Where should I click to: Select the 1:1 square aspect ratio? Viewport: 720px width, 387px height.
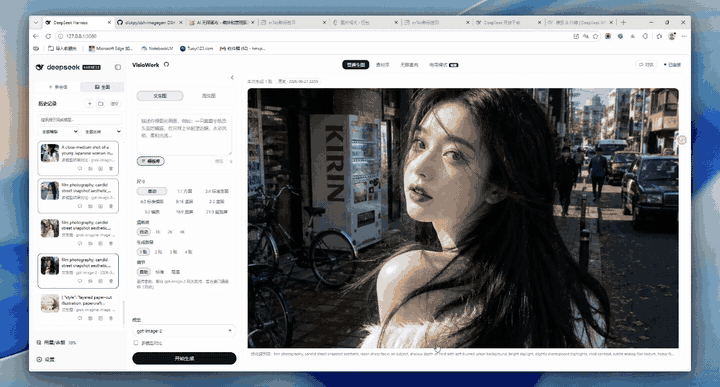(185, 191)
